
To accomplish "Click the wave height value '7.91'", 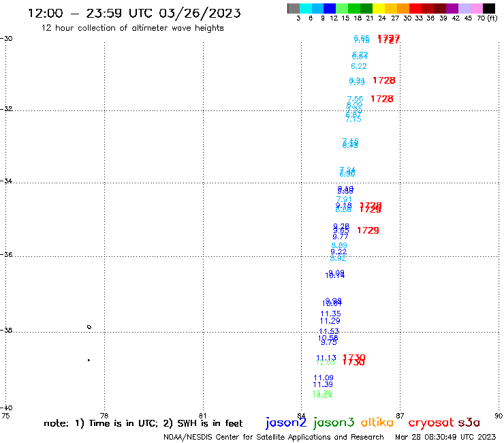I will [x=344, y=200].
